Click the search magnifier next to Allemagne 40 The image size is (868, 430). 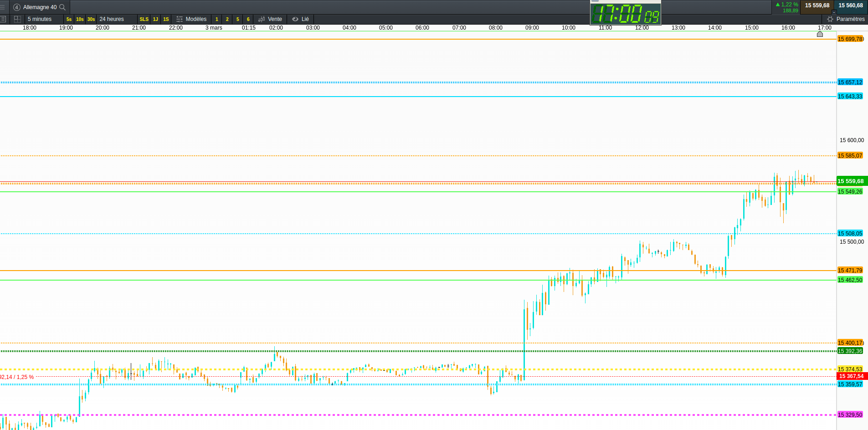click(62, 7)
